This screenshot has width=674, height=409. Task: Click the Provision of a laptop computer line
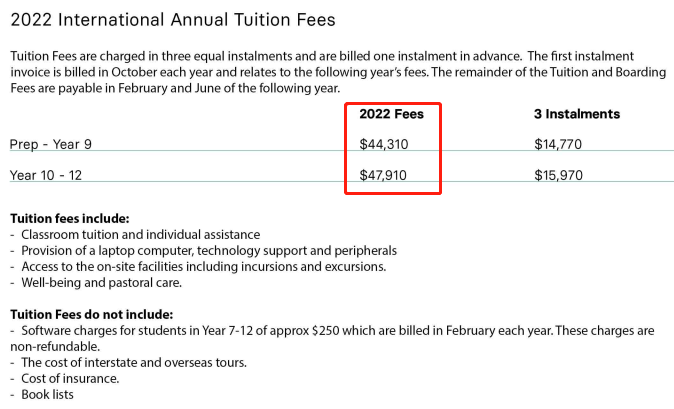[203, 250]
